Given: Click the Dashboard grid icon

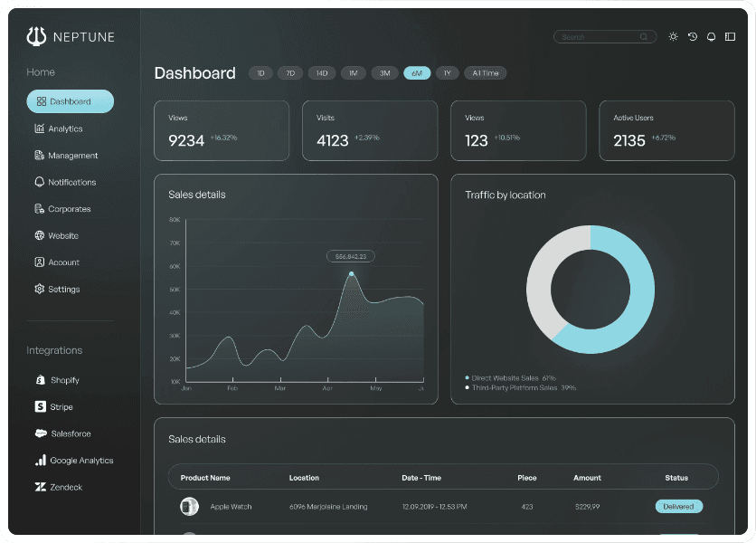Looking at the screenshot, I should tap(42, 101).
